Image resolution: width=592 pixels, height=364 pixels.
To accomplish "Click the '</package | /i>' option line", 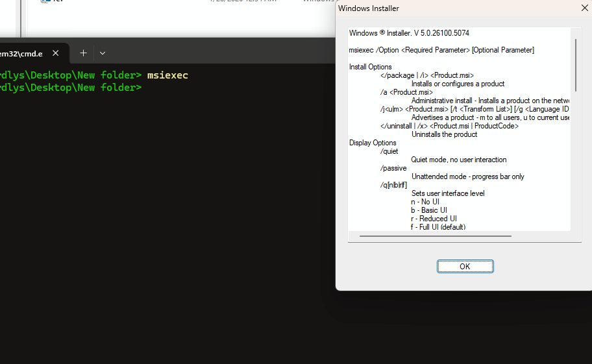I will pos(427,75).
